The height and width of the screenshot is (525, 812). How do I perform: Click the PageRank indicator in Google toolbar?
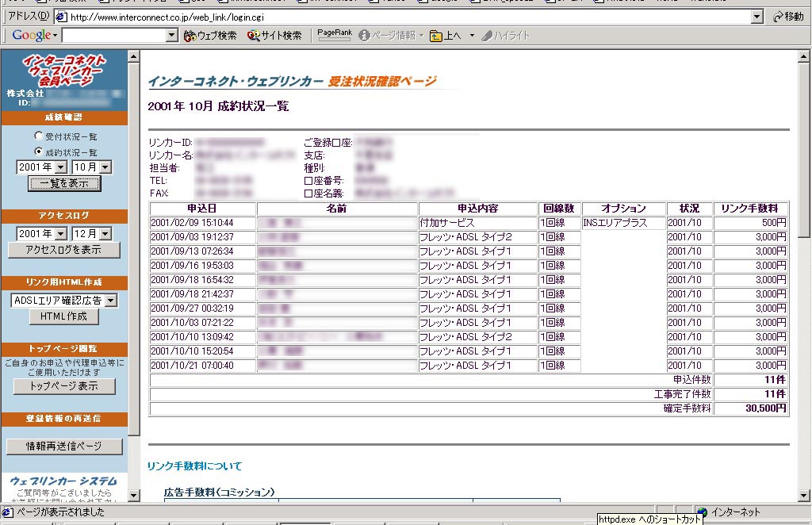pos(333,35)
